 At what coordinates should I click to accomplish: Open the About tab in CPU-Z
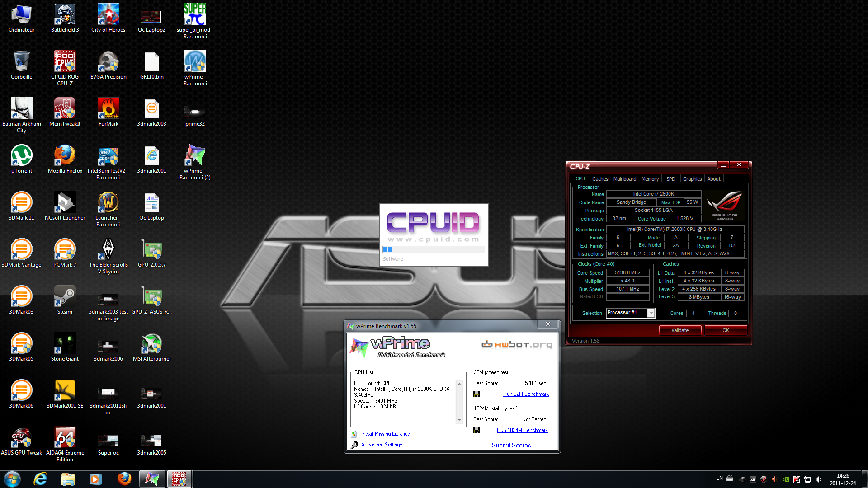(714, 179)
